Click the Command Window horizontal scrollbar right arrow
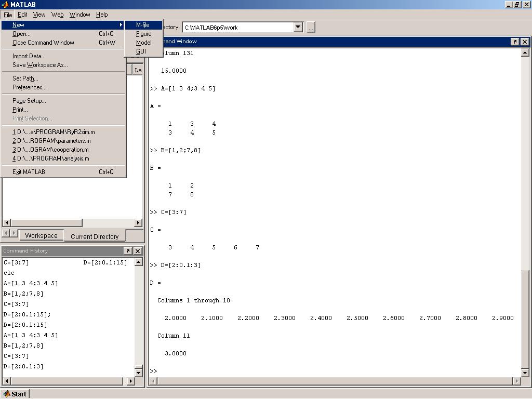532x399 pixels. (x=517, y=381)
